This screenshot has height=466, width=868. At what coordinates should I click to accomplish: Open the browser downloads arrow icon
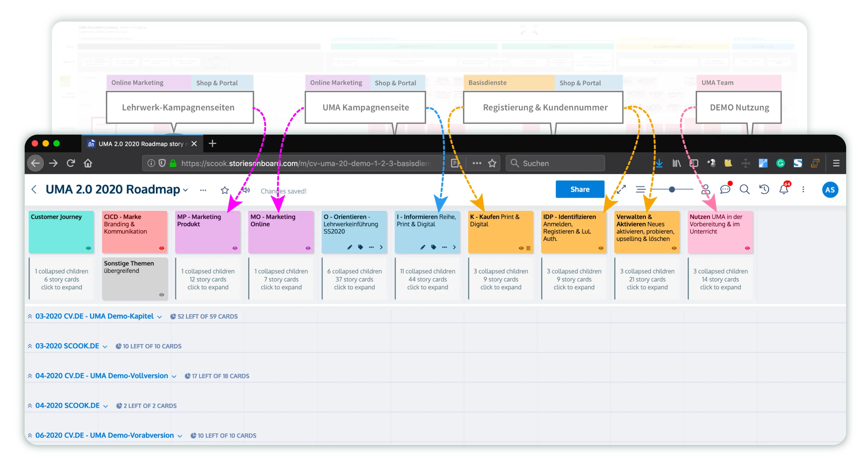pos(659,163)
